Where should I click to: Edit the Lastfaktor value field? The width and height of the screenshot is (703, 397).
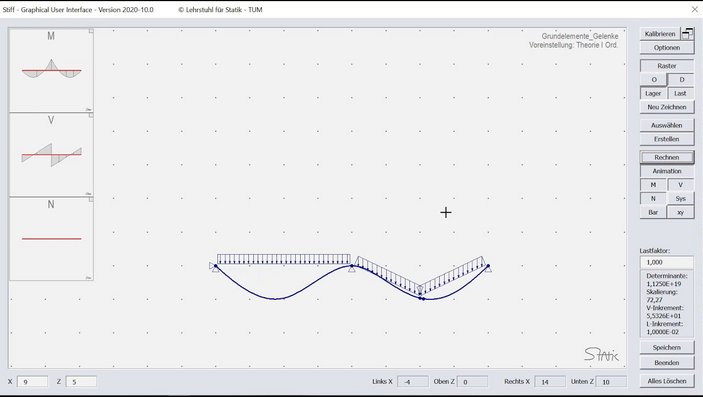coord(667,262)
